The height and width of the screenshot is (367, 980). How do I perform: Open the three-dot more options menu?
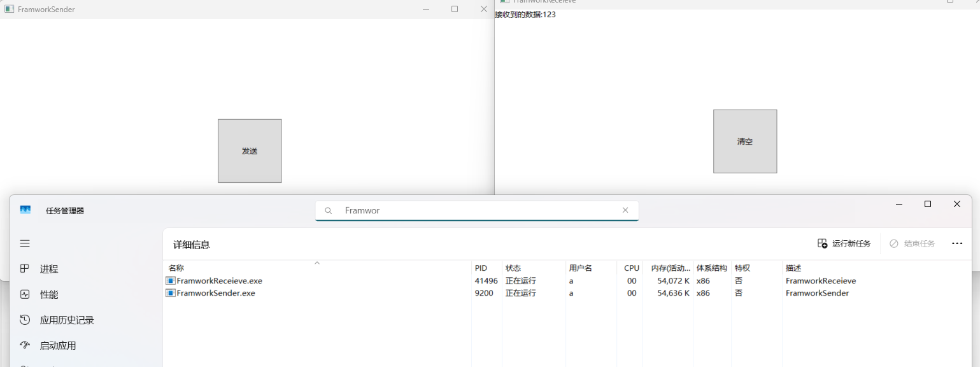956,243
